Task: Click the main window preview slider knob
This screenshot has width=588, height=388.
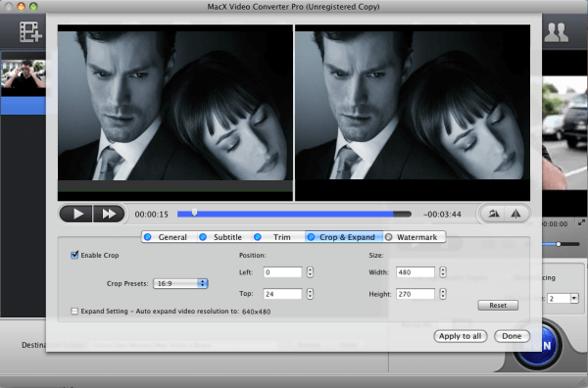Action: (x=559, y=244)
